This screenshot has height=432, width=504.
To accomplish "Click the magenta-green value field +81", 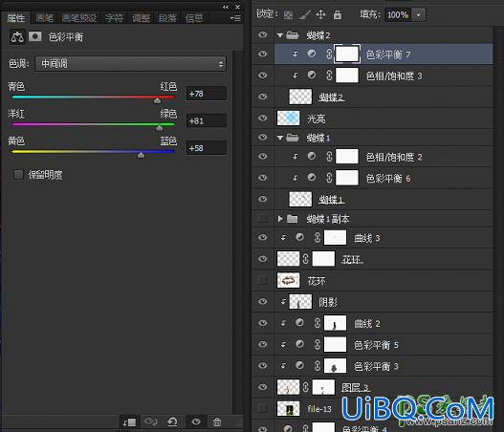I will pyautogui.click(x=207, y=120).
